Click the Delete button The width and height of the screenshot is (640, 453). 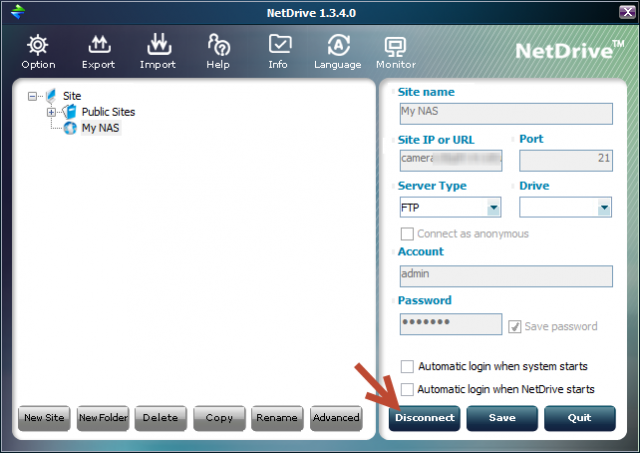click(161, 418)
